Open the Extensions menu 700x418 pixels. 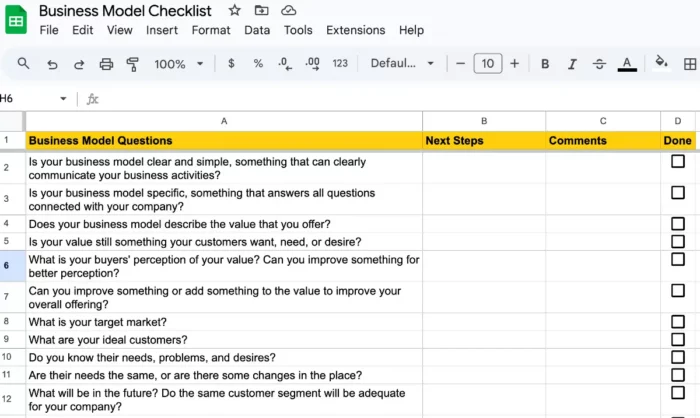pos(355,30)
